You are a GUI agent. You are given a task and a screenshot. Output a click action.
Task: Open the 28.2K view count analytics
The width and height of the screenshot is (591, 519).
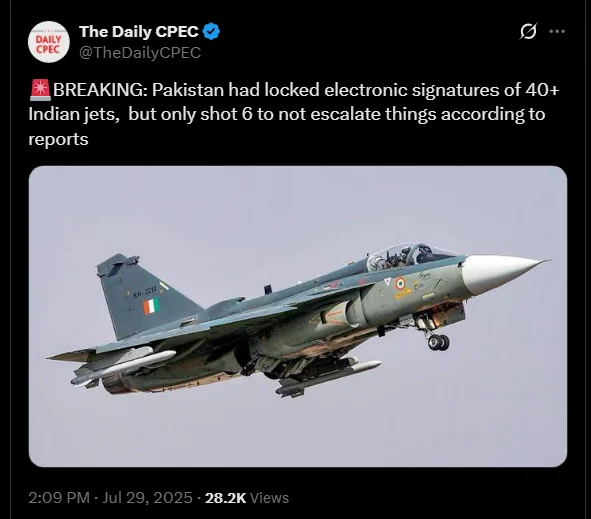coord(225,498)
